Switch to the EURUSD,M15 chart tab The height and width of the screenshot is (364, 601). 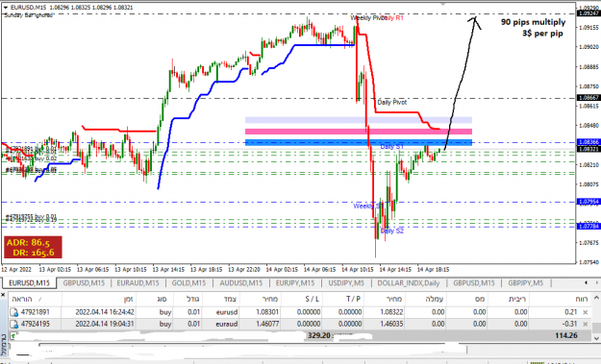[30, 283]
